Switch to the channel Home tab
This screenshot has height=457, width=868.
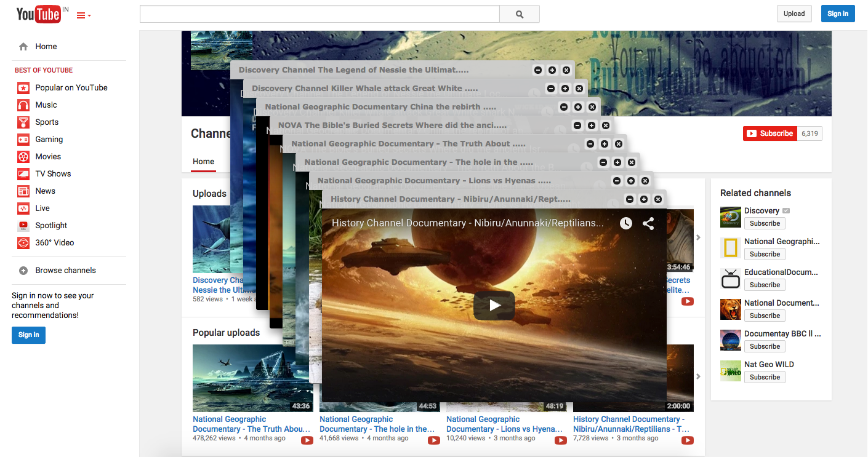pos(203,162)
